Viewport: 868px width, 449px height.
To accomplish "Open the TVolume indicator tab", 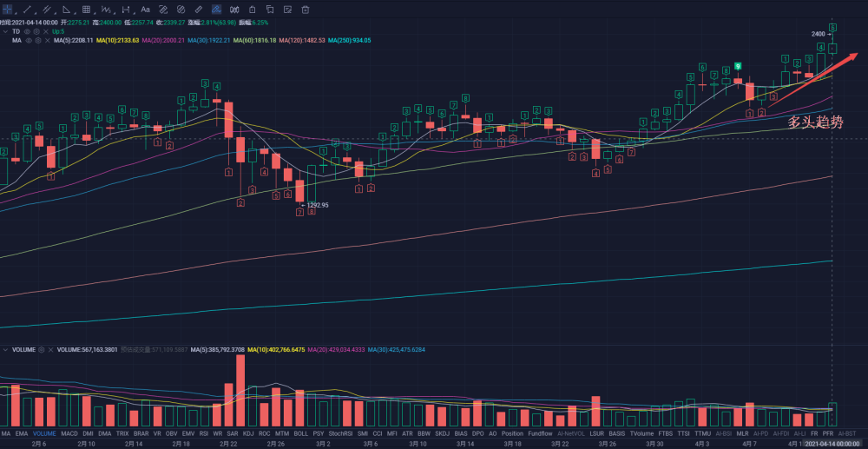I will [641, 433].
